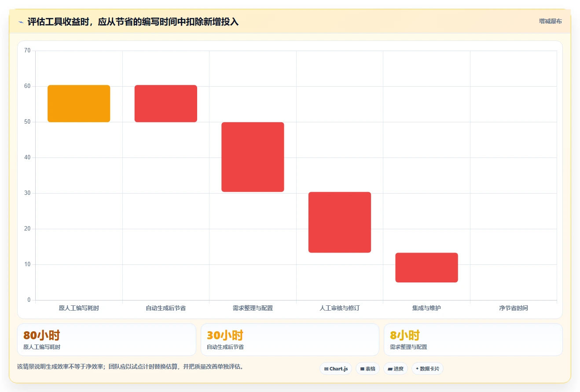Click the orange 原人工编写耗时 bar
Screen dimensions: 580x392
[x=79, y=103]
